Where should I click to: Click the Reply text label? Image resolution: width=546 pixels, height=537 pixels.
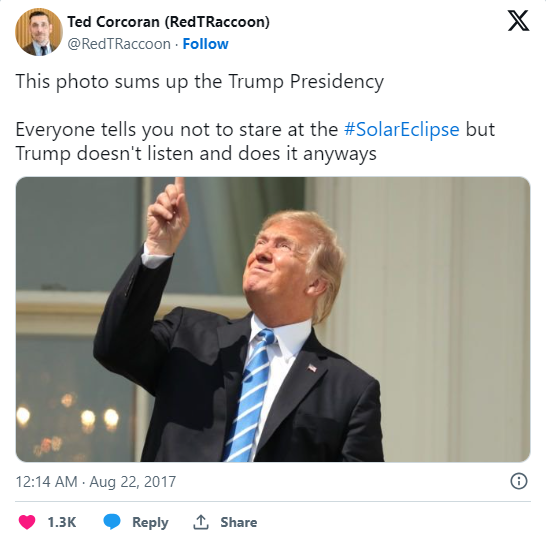coord(150,522)
